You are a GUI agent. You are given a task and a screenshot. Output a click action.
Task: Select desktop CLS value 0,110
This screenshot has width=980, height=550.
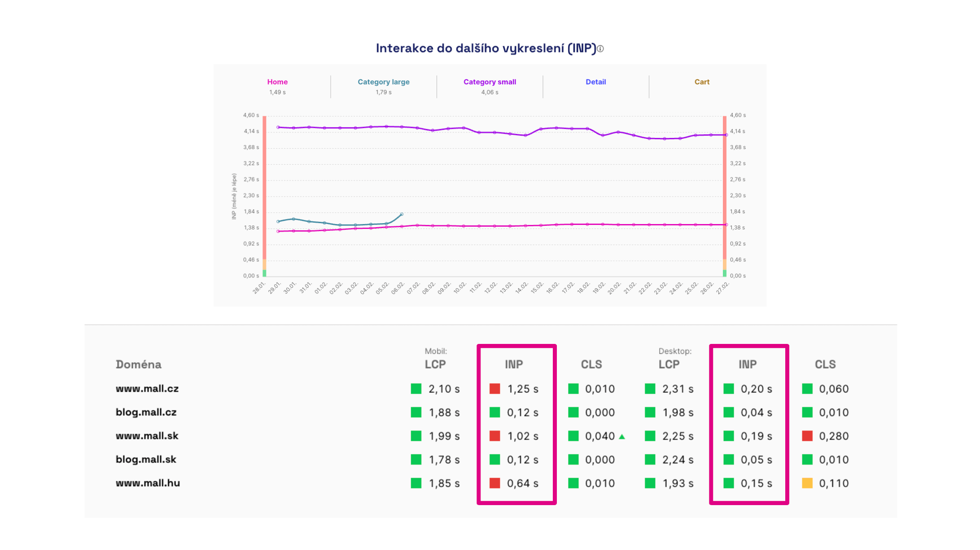click(x=834, y=483)
